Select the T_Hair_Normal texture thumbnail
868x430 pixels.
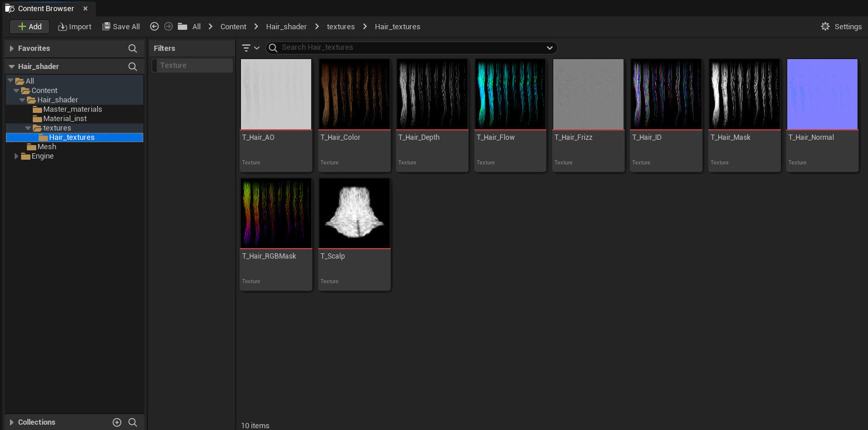(x=822, y=94)
